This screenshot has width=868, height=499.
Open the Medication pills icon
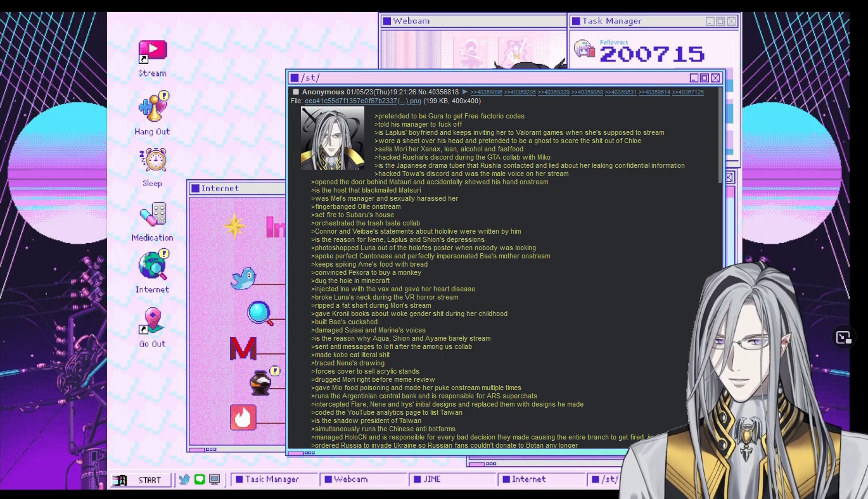pos(152,215)
